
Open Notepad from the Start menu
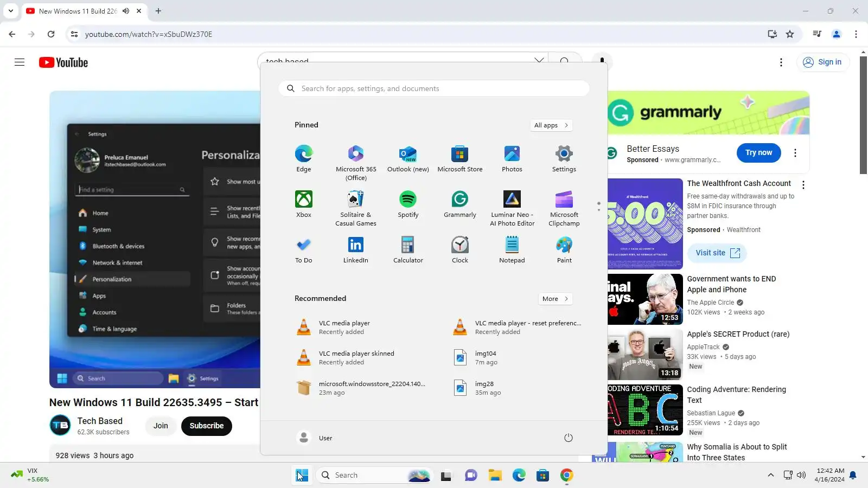tap(512, 249)
